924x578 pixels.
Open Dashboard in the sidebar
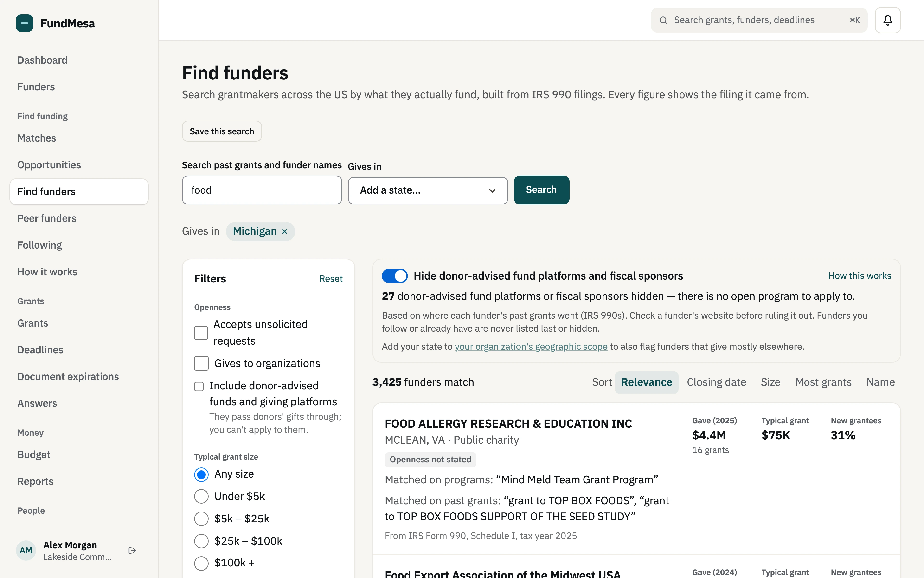pyautogui.click(x=79, y=60)
